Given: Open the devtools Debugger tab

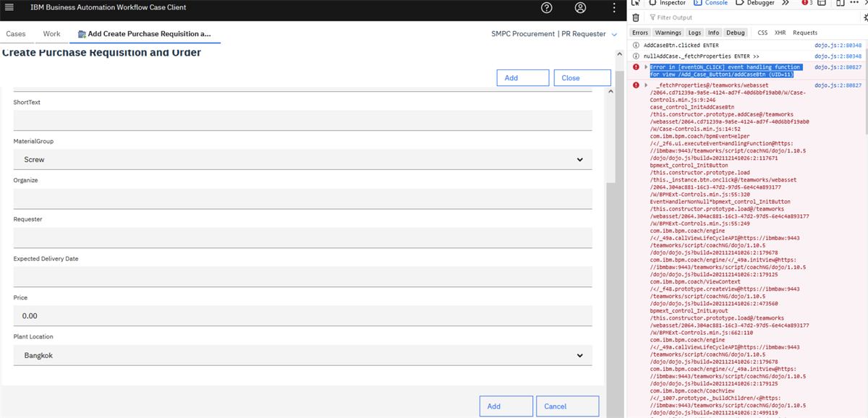Looking at the screenshot, I should click(755, 3).
